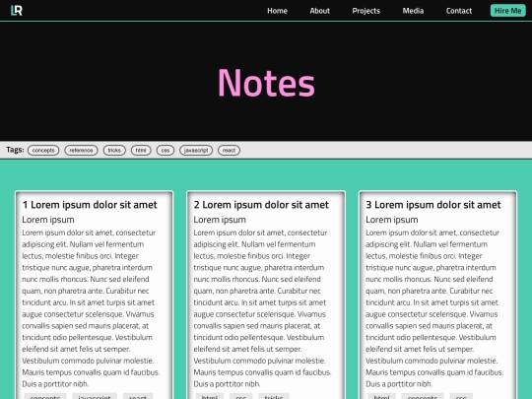Viewport: 532px width, 399px height.
Task: Enable the react tag filter
Action: click(229, 151)
